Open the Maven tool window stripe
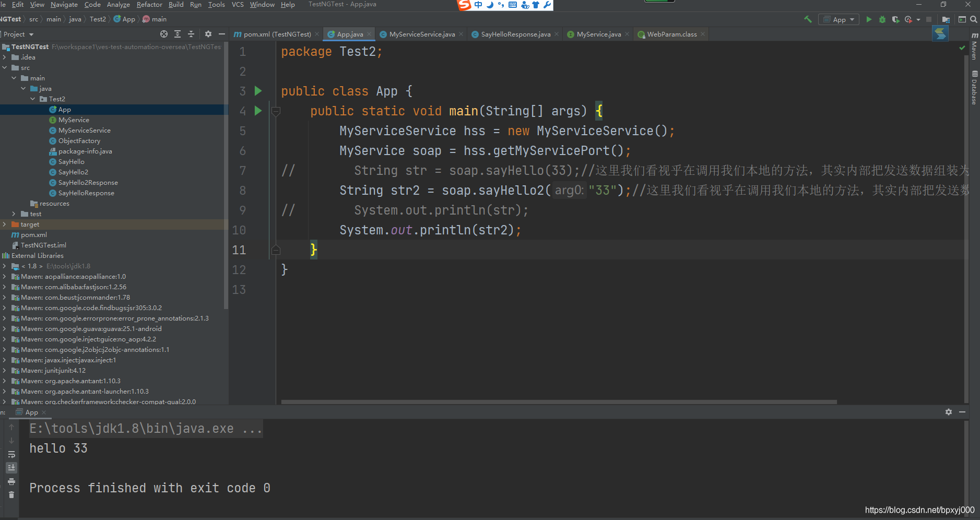Screen dimensions: 980x520 (974, 46)
